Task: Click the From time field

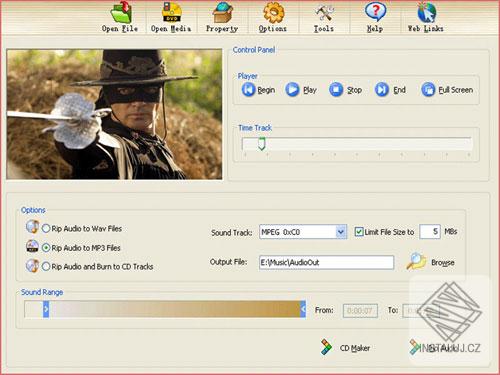Action: tap(360, 311)
